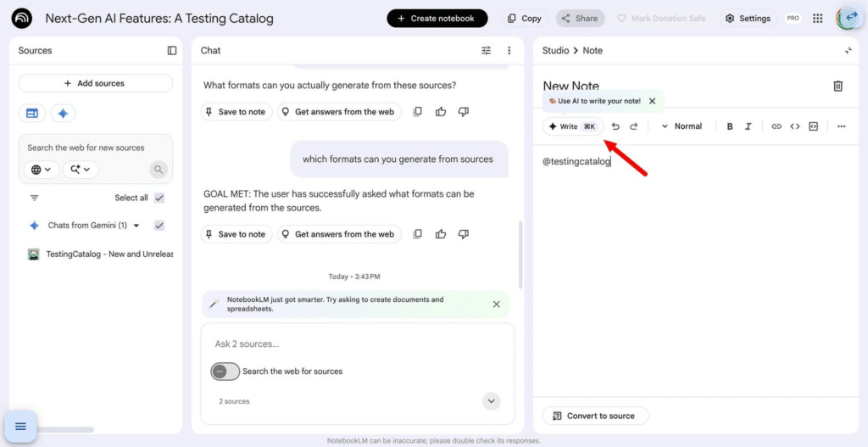The width and height of the screenshot is (868, 447).
Task: Get web answers for GOAL MET response
Action: (x=339, y=234)
